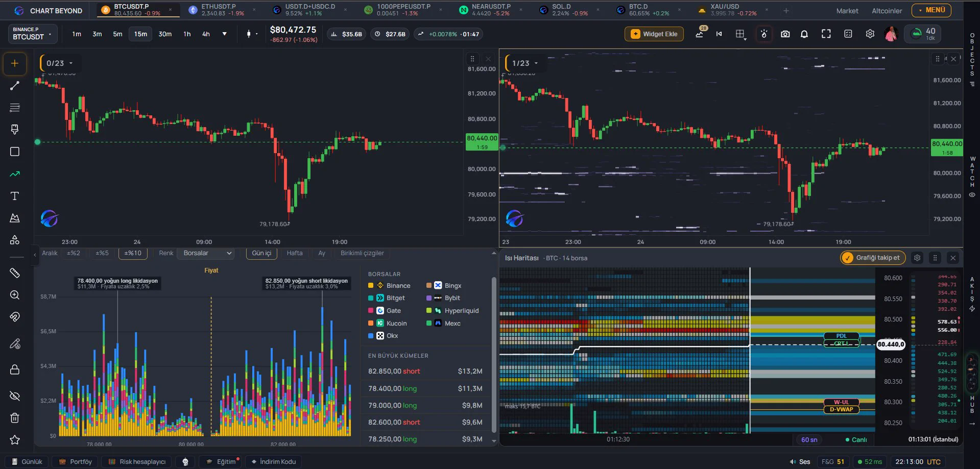Select the rectangle shape tool
Viewport: 980px width, 469px height.
15,152
